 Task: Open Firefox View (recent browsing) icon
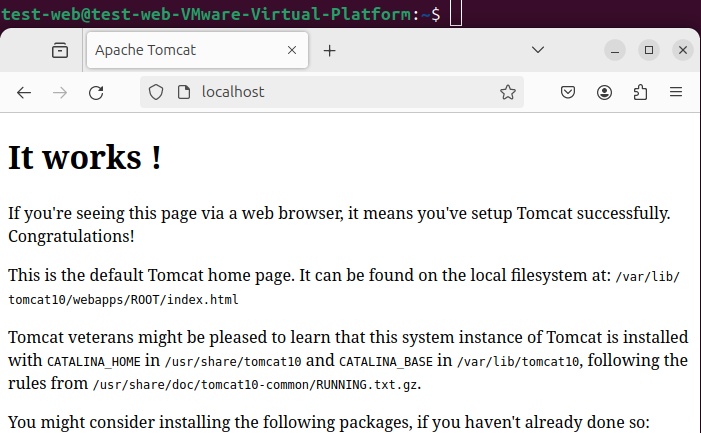(60, 50)
